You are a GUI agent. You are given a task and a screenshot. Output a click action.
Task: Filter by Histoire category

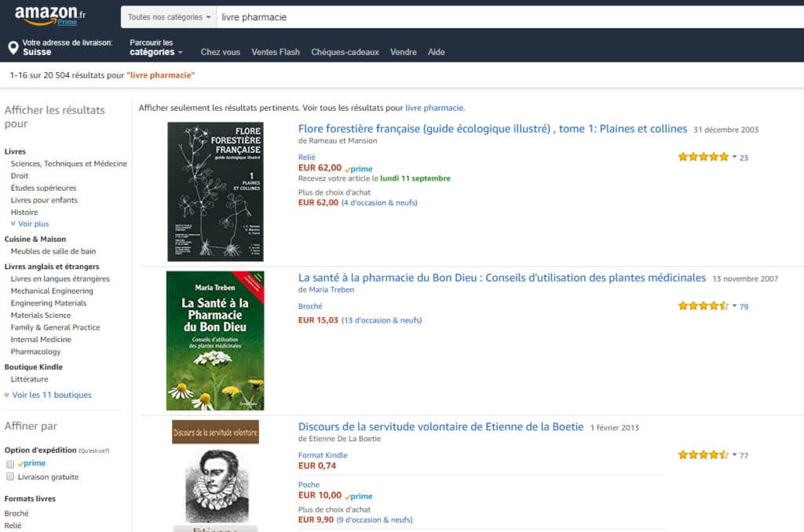coord(24,212)
